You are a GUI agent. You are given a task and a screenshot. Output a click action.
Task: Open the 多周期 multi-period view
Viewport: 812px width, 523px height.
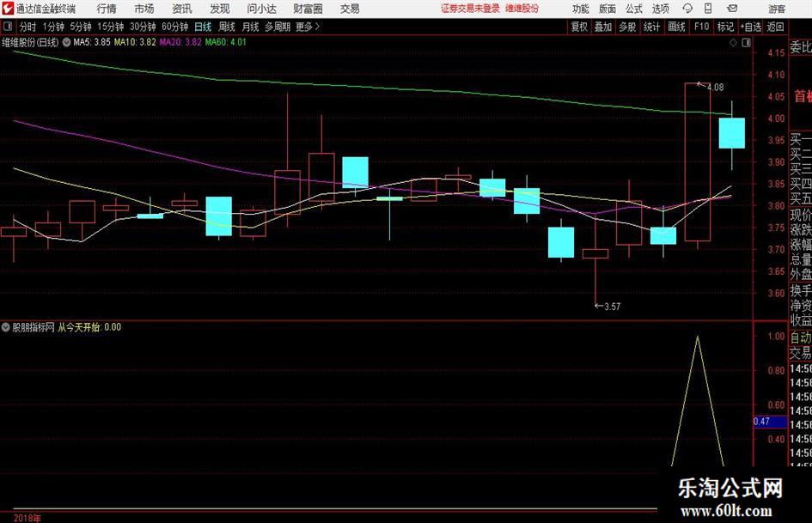pos(278,27)
